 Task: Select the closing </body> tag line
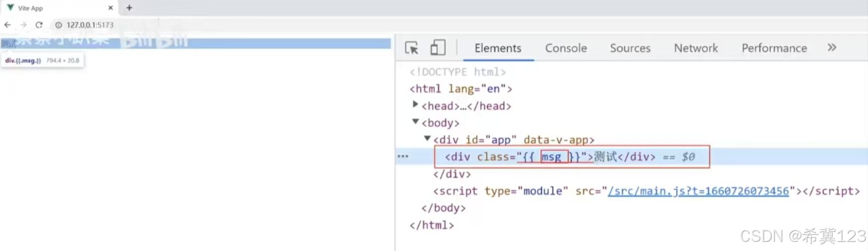click(444, 208)
